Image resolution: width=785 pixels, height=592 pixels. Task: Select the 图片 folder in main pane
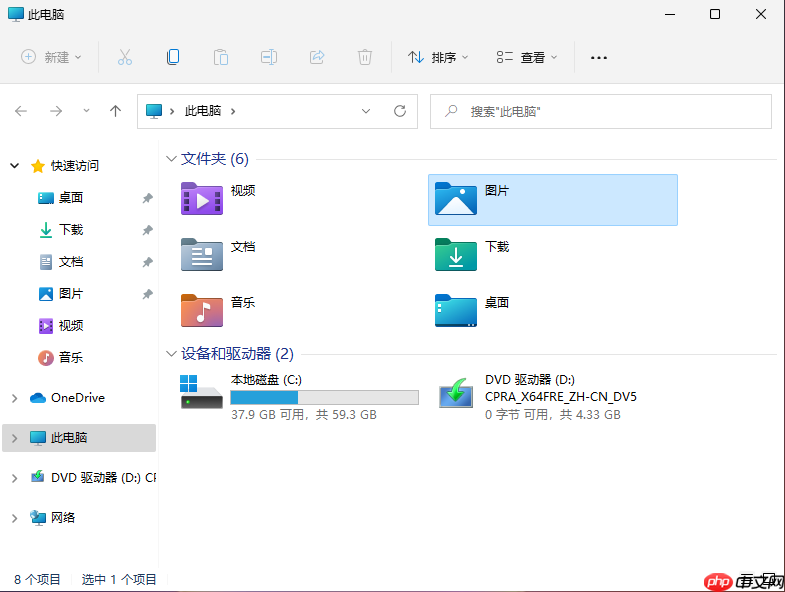(553, 200)
